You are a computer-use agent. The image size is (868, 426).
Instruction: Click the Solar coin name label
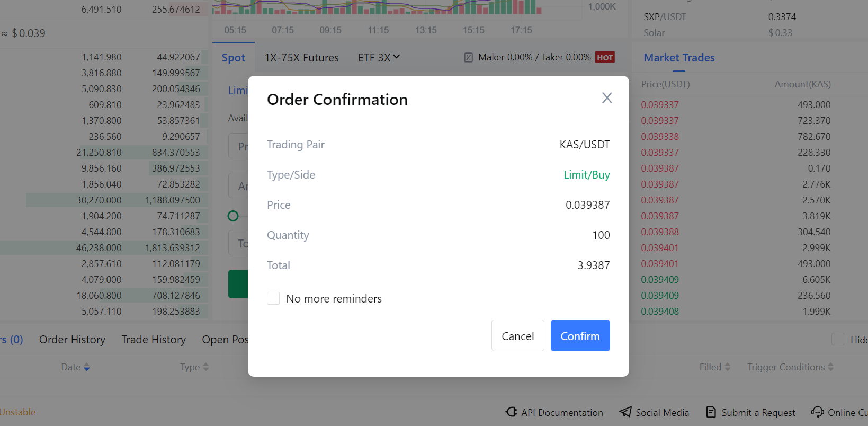pyautogui.click(x=654, y=32)
